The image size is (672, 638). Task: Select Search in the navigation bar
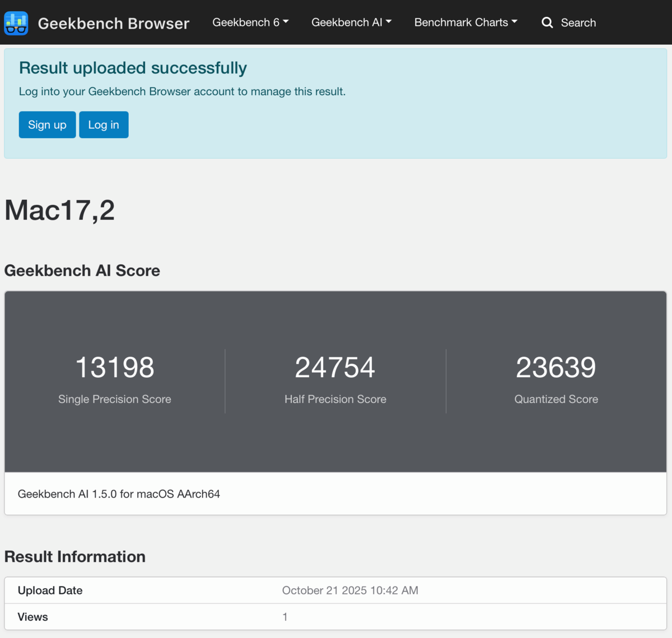(578, 23)
